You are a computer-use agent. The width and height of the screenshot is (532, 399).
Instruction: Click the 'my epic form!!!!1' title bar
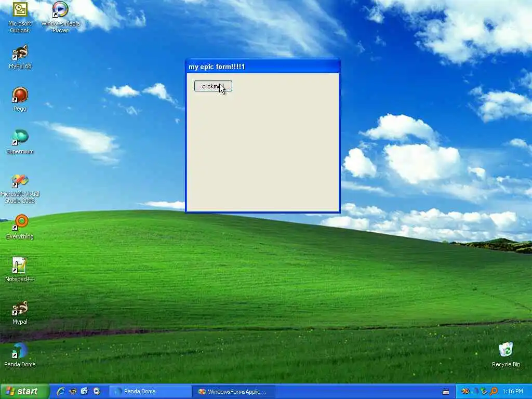pos(262,66)
